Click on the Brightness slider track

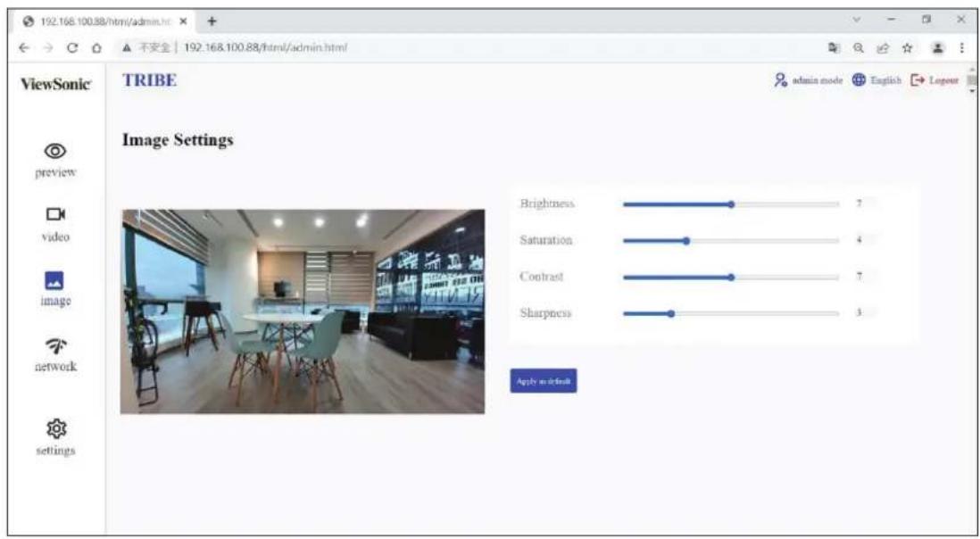[x=731, y=204]
